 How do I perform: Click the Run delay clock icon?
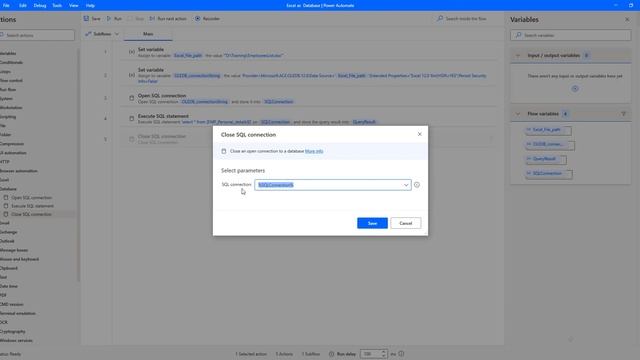331,354
